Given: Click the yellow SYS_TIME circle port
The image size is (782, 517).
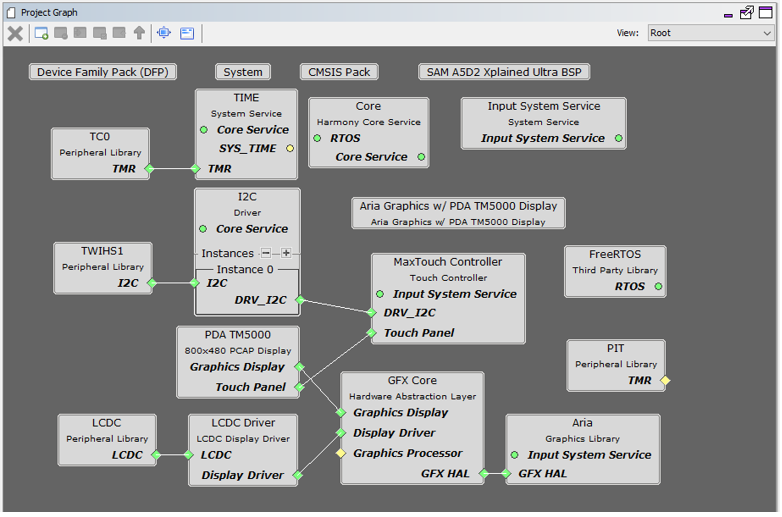Looking at the screenshot, I should [290, 149].
